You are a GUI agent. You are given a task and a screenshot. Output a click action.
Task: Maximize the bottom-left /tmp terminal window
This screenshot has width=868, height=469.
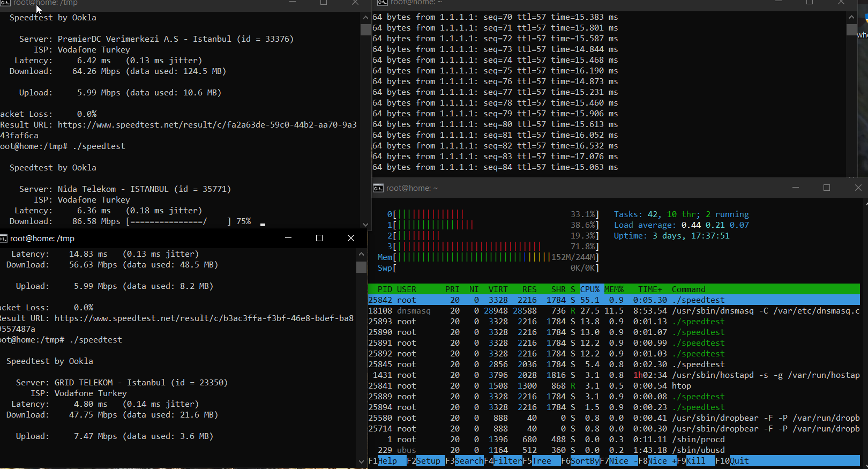click(x=319, y=238)
